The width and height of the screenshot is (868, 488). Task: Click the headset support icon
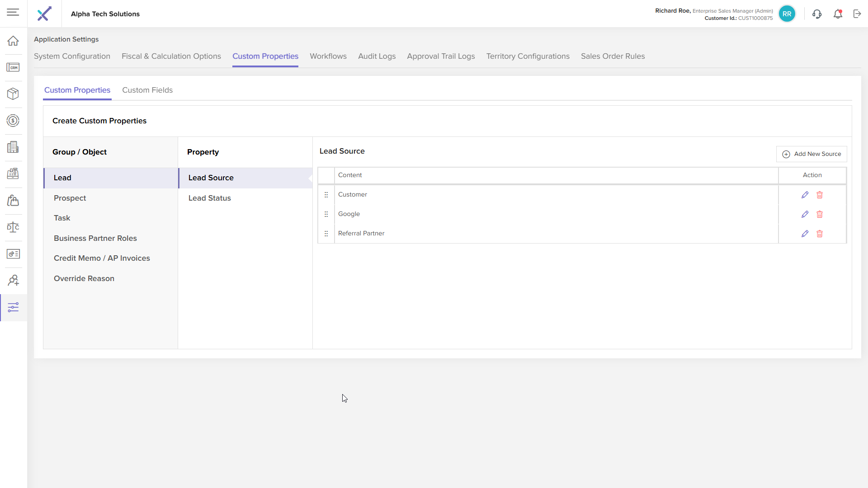(816, 14)
